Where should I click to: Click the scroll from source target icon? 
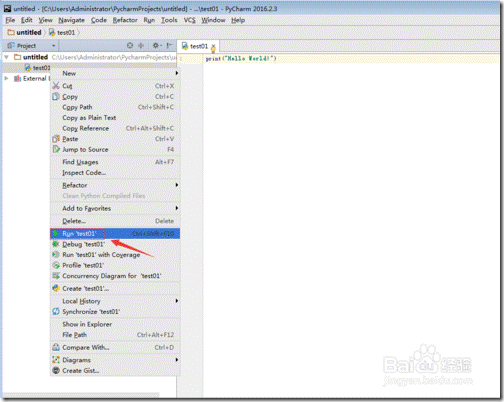(x=130, y=46)
